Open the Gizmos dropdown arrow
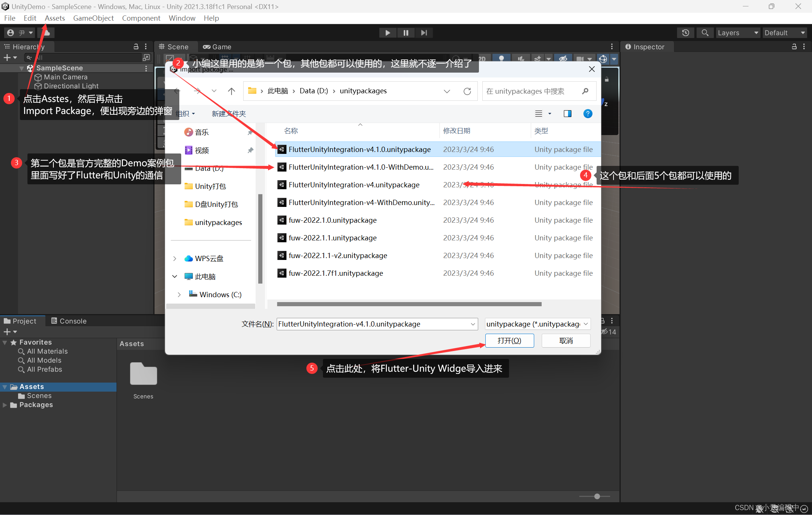812x515 pixels. tap(614, 59)
